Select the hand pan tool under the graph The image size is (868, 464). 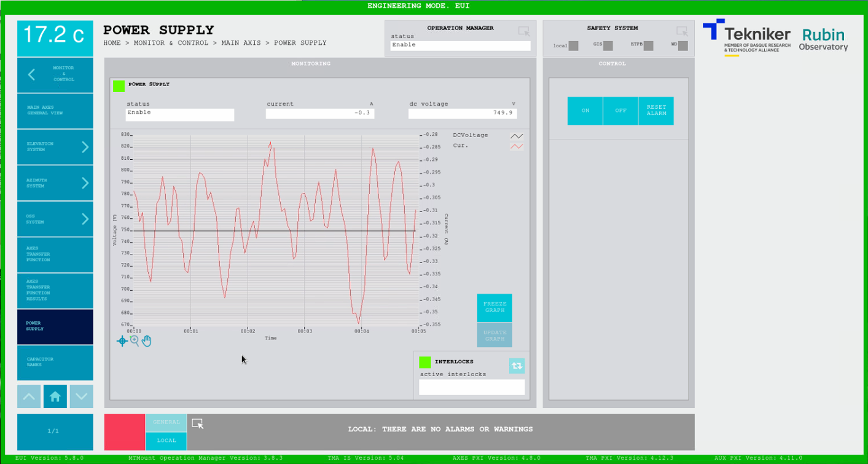pos(147,340)
